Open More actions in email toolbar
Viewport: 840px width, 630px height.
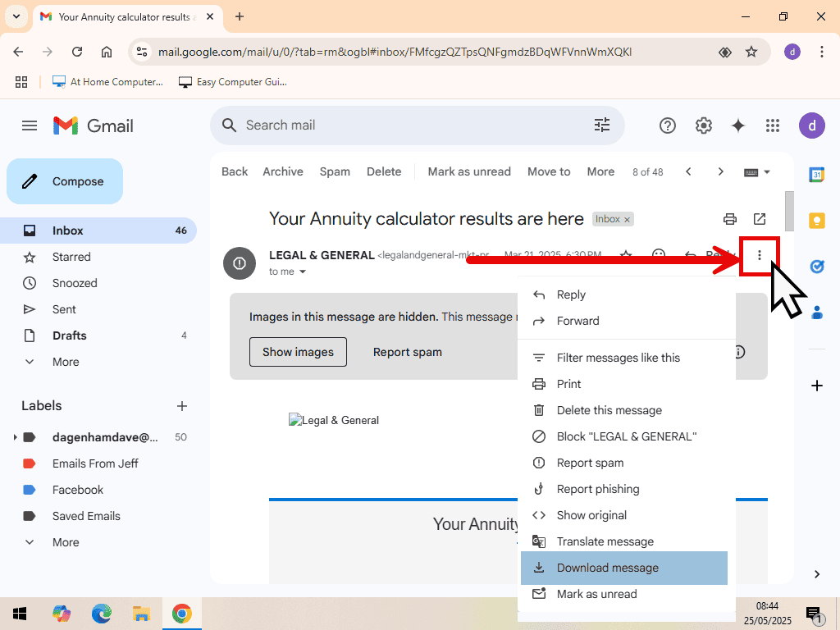[x=600, y=171]
